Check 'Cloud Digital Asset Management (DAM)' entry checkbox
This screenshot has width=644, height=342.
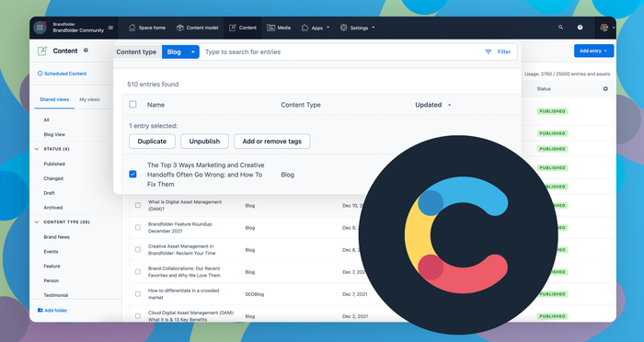138,316
